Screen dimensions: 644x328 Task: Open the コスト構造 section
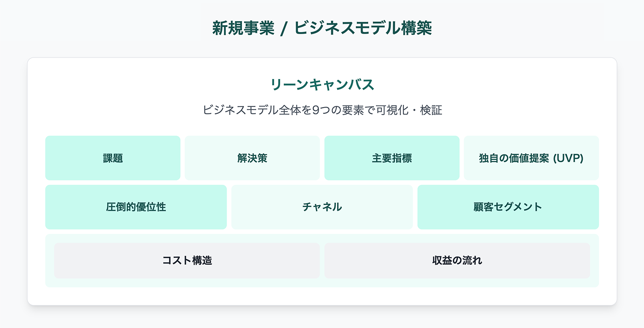point(187,260)
